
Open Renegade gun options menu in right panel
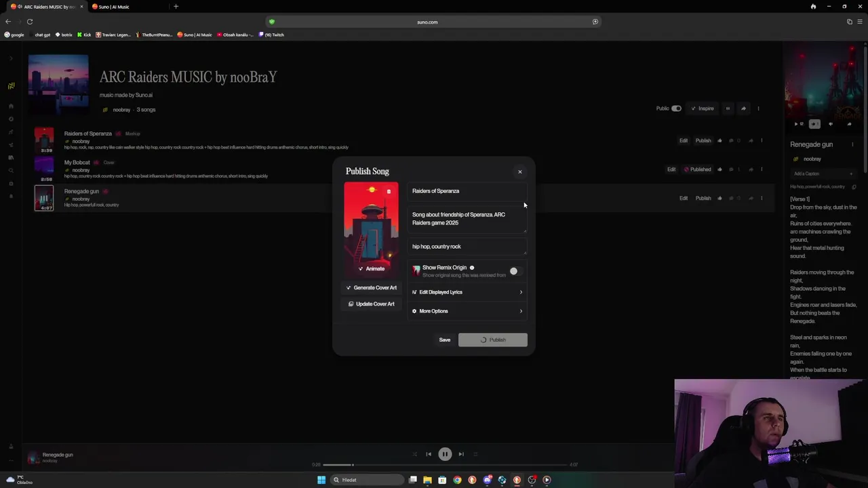(852, 144)
